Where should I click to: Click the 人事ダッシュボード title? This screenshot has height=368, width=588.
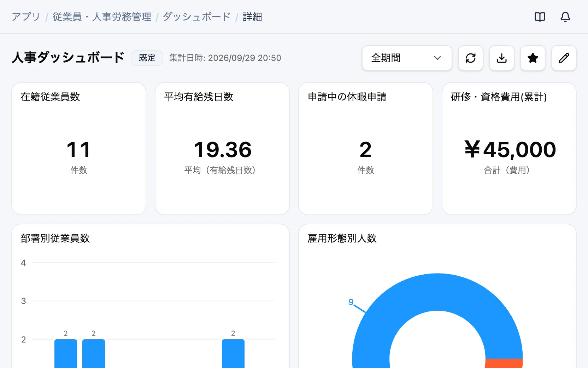tap(68, 58)
